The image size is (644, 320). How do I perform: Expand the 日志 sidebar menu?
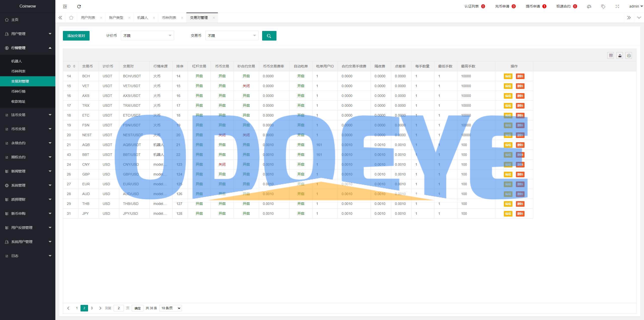28,256
